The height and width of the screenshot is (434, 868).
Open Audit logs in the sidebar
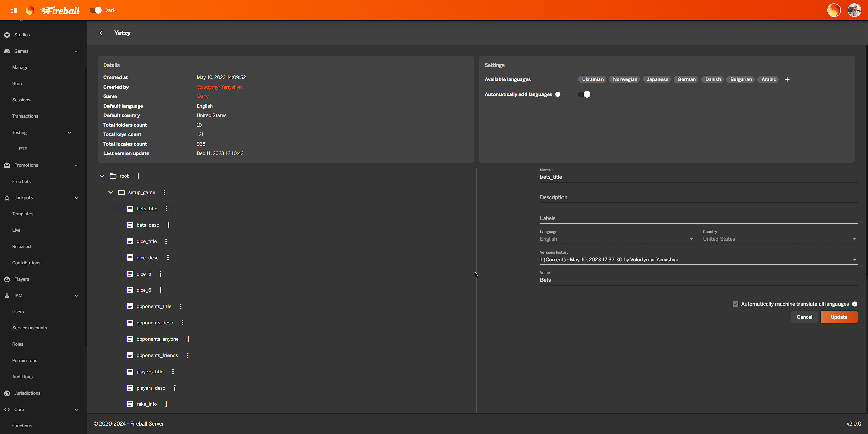pyautogui.click(x=22, y=377)
